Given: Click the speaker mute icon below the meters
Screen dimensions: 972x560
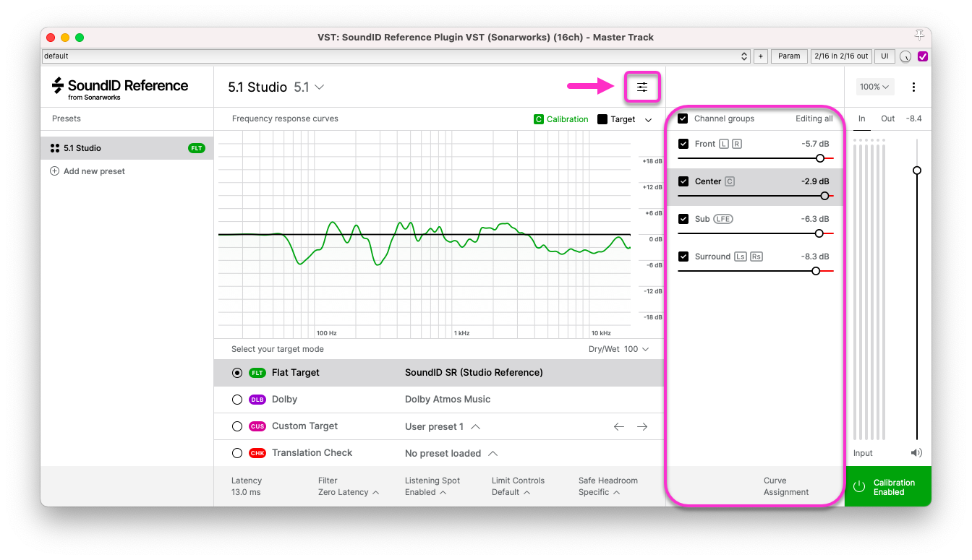Looking at the screenshot, I should [x=916, y=453].
